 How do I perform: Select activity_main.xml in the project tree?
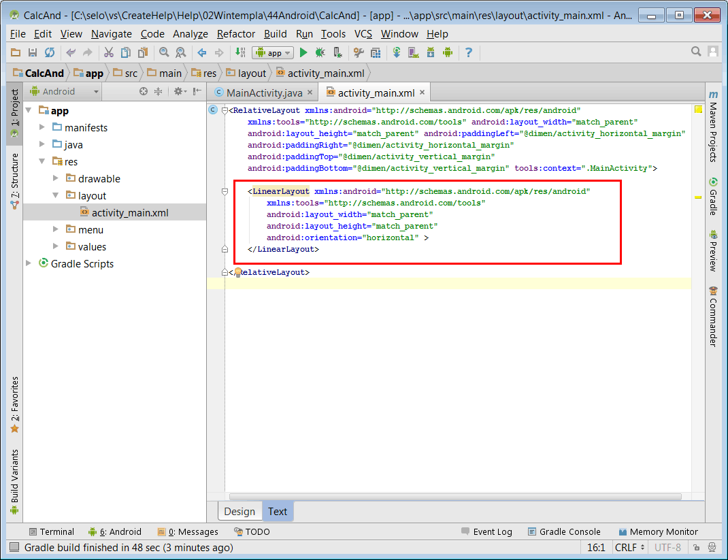coord(115,213)
